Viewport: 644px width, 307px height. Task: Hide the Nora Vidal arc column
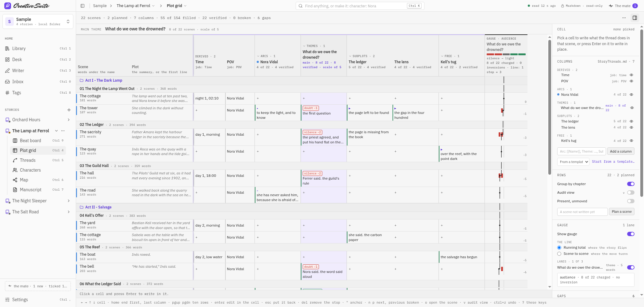click(631, 95)
